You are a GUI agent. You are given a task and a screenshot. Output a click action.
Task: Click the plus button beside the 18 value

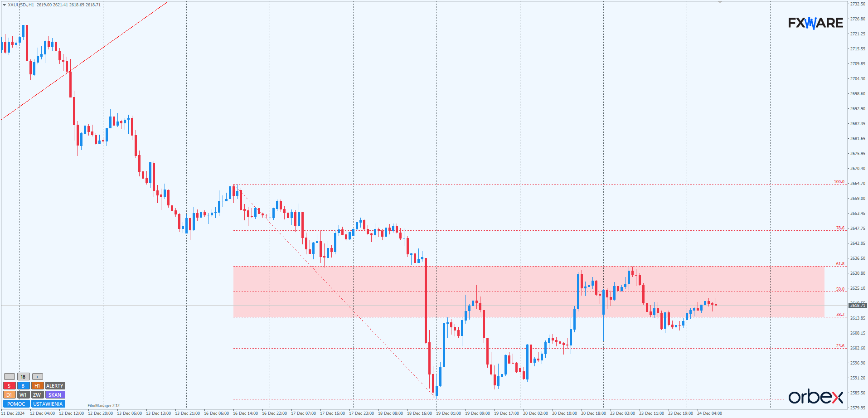(37, 377)
